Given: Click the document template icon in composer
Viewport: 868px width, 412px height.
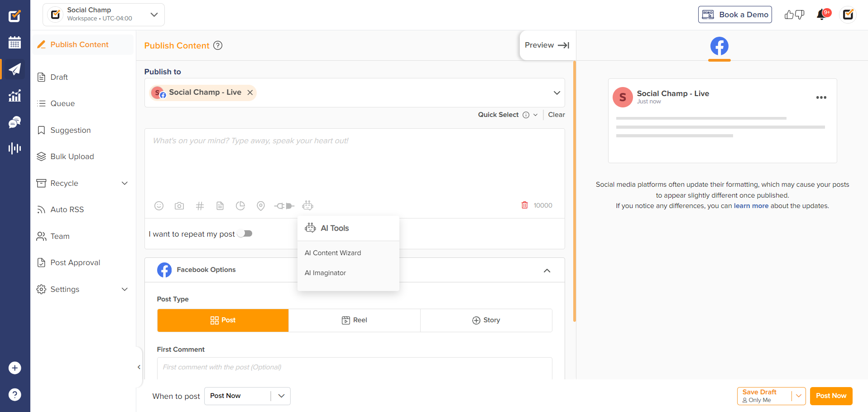Looking at the screenshot, I should click(220, 206).
